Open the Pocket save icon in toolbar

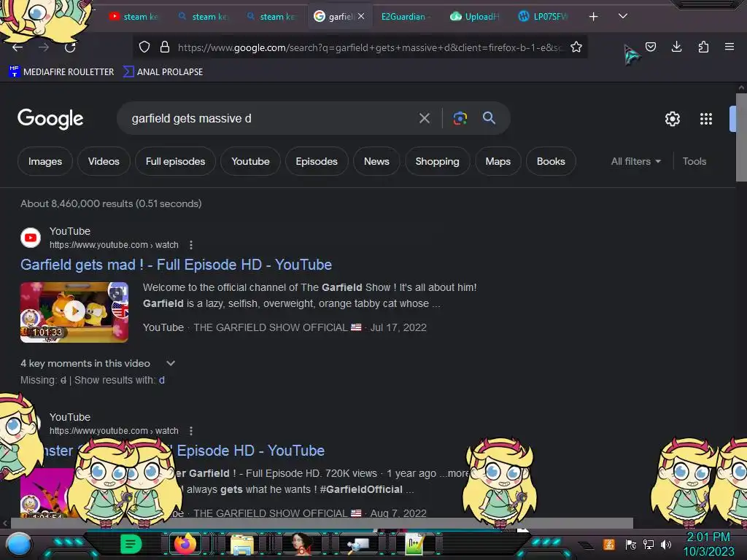click(x=650, y=47)
